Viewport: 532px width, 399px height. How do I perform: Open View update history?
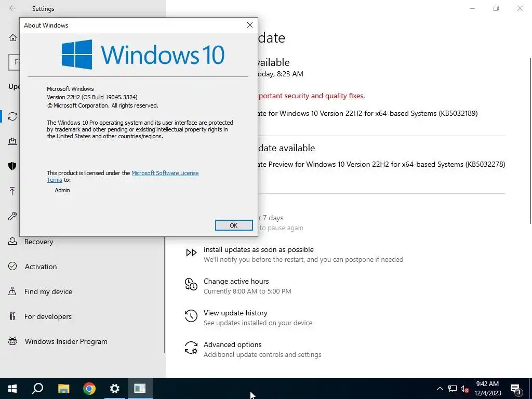[235, 313]
